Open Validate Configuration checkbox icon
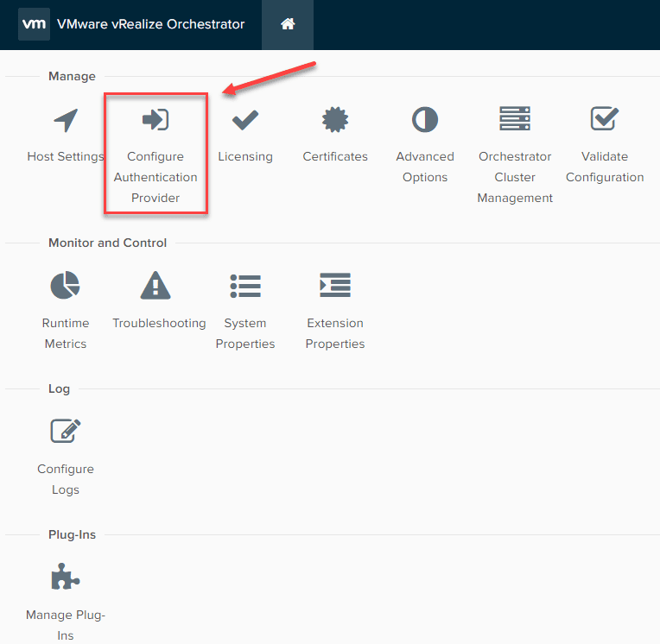This screenshot has height=644, width=660. (605, 118)
